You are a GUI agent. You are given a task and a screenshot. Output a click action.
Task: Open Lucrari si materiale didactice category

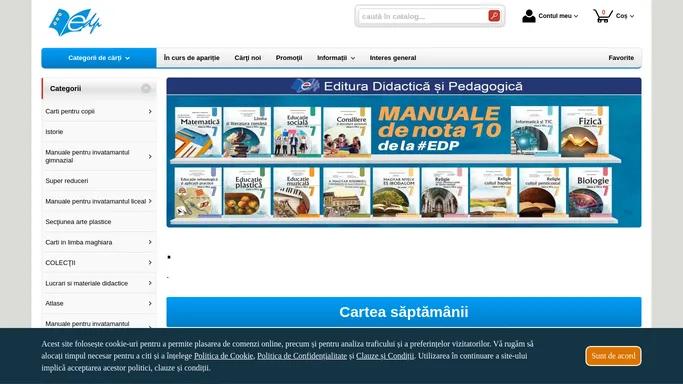(87, 283)
